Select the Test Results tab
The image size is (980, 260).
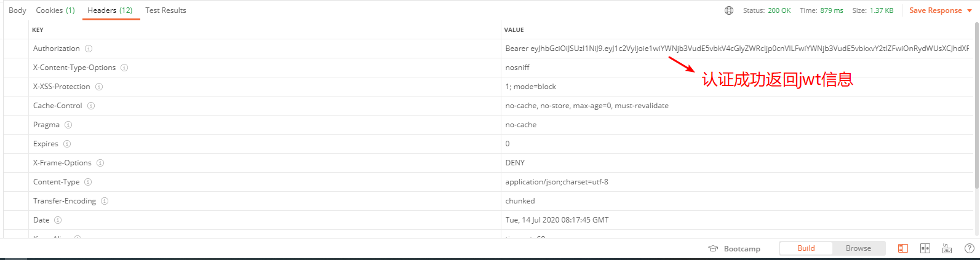[165, 10]
